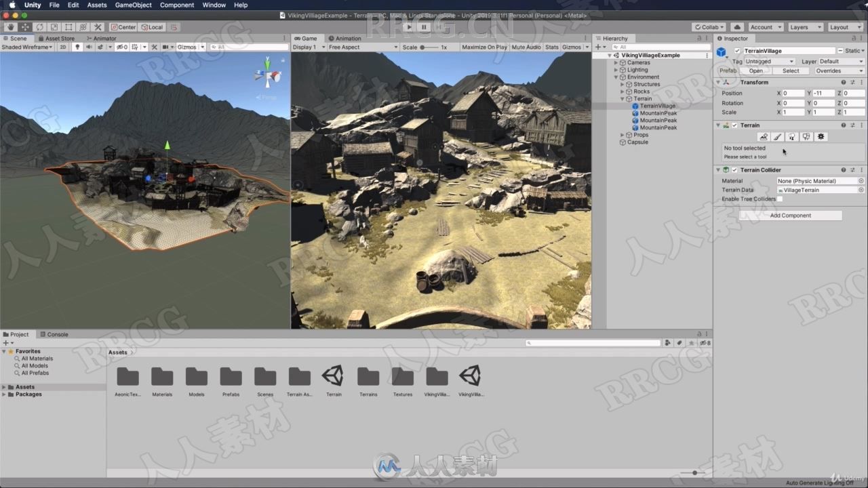This screenshot has width=868, height=488.
Task: Click the prefab Open button
Action: click(x=755, y=70)
